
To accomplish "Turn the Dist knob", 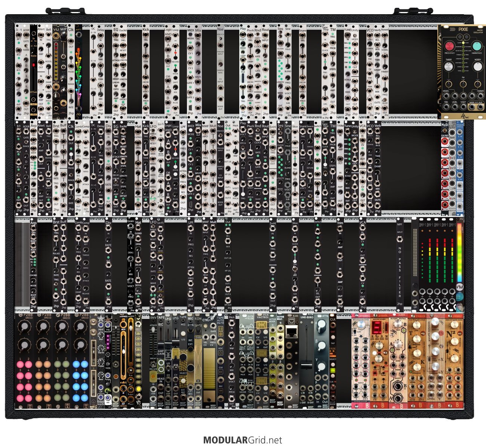I will click(101, 335).
